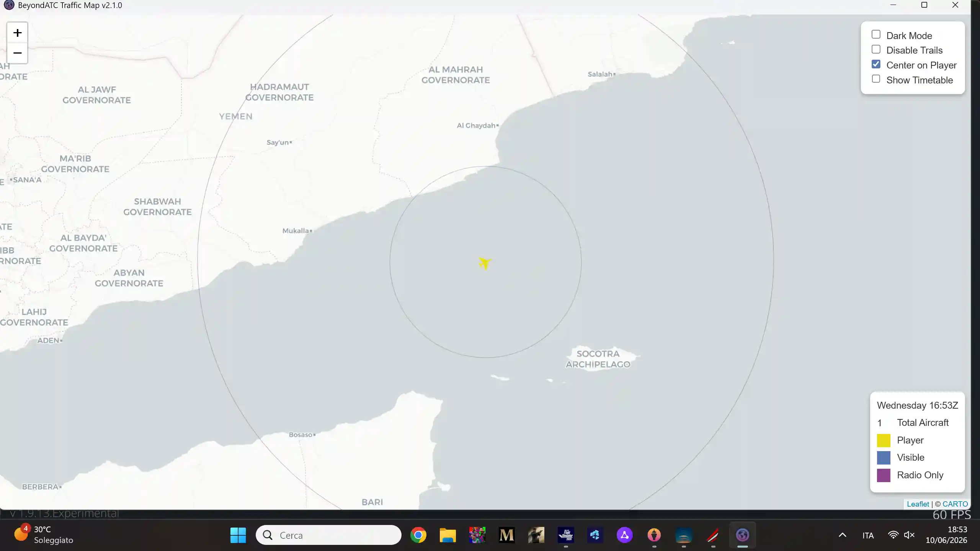Open the weather widget showing 30°C
This screenshot has width=980, height=551.
44,535
